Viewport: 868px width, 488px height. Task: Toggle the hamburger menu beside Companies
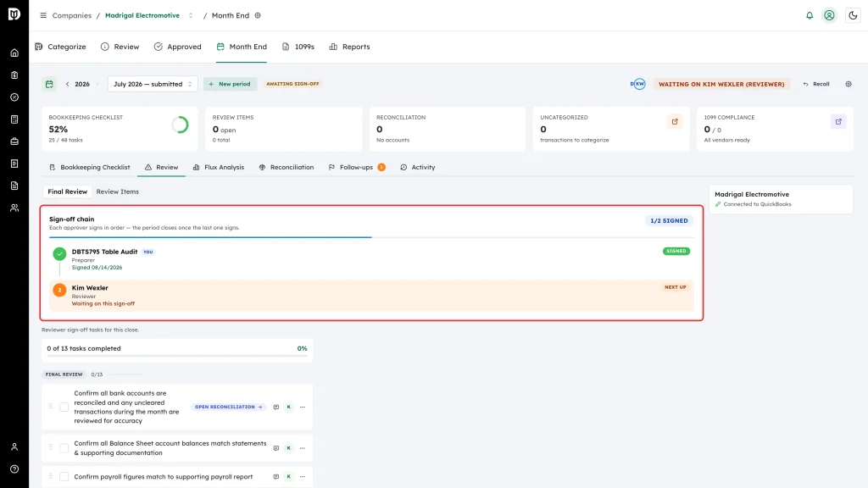[43, 15]
